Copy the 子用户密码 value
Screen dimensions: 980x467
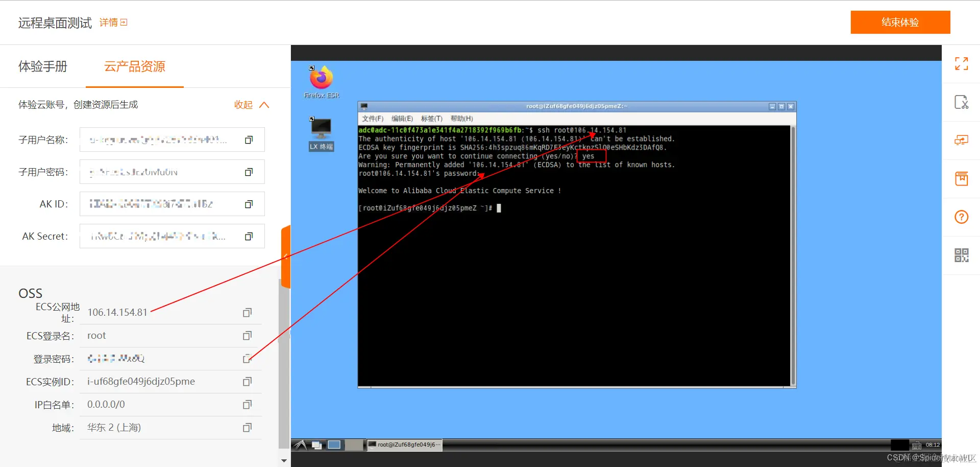(249, 172)
